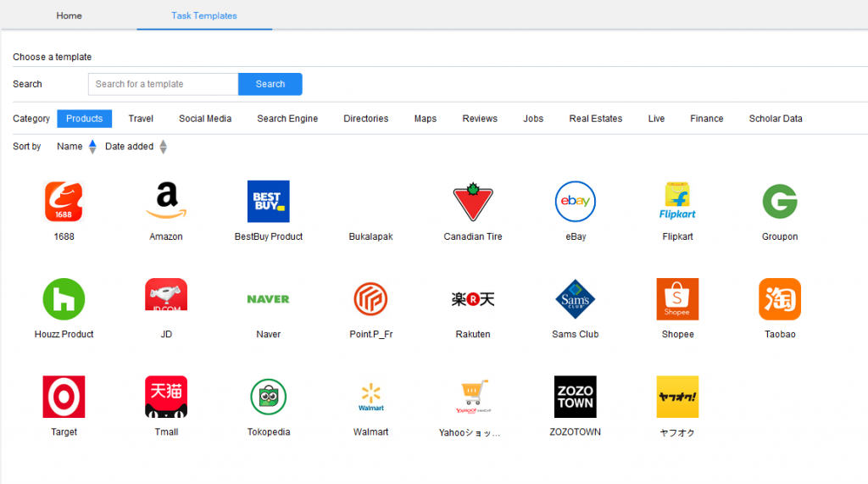The image size is (868, 484).
Task: Select the Task Templates tab
Action: 204,15
